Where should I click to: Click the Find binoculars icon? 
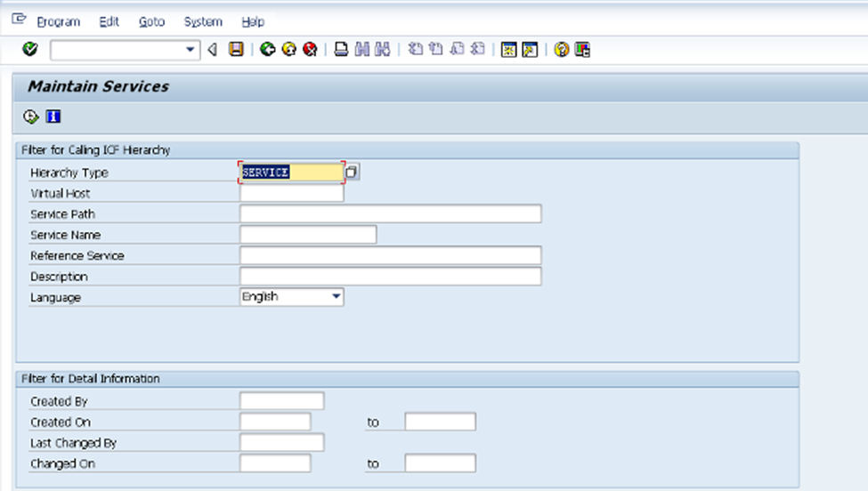pos(362,49)
